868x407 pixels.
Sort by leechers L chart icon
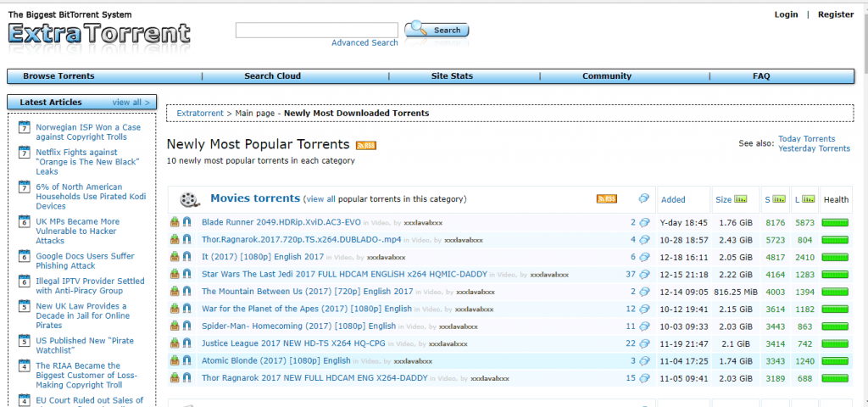[809, 198]
